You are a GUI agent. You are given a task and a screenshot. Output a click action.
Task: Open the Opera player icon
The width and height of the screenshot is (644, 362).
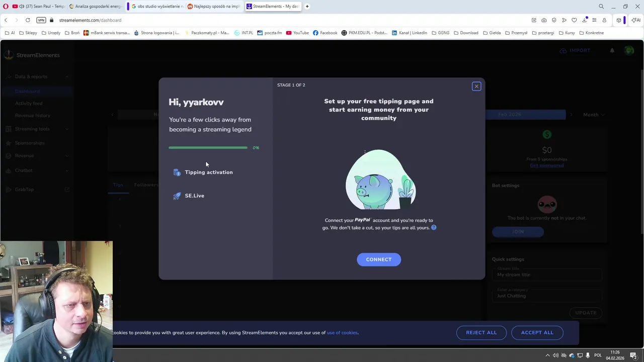(564, 20)
